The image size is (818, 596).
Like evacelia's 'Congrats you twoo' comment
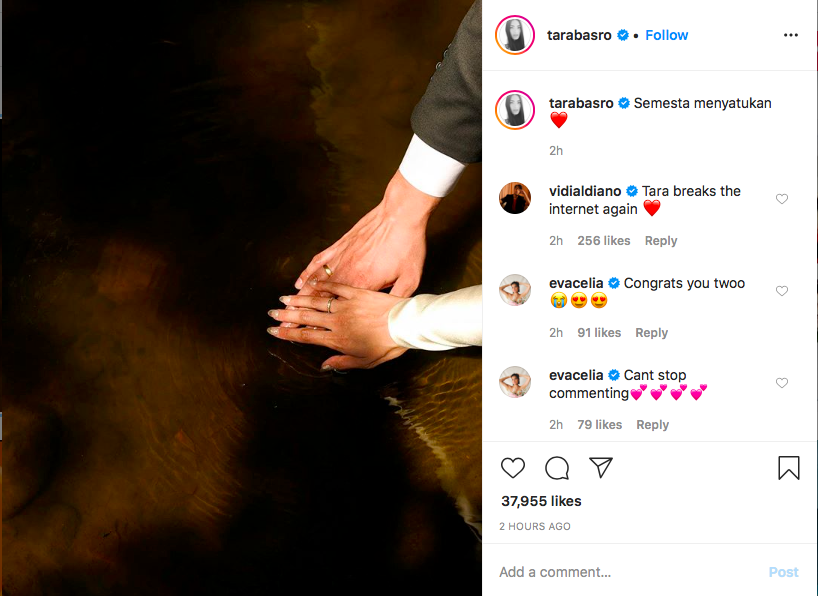(x=781, y=291)
